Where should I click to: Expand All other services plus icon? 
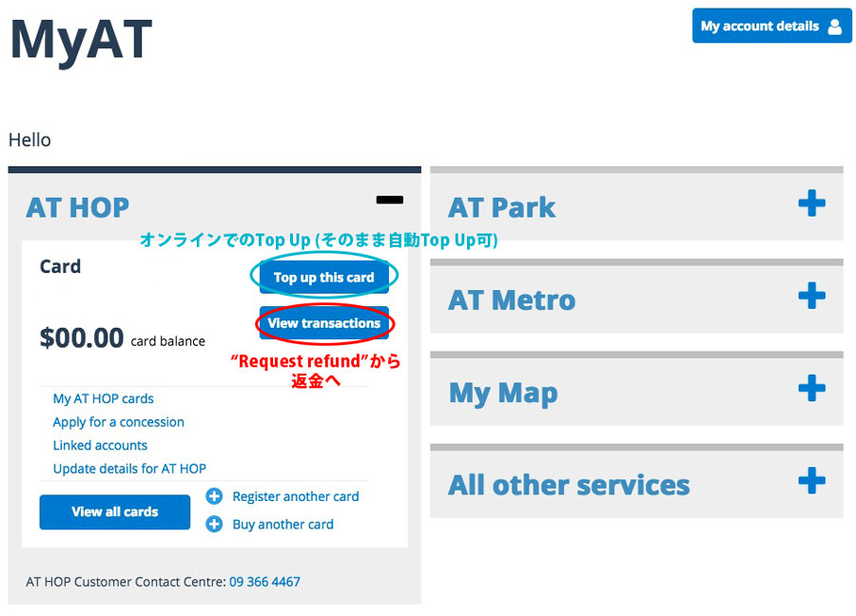[811, 481]
